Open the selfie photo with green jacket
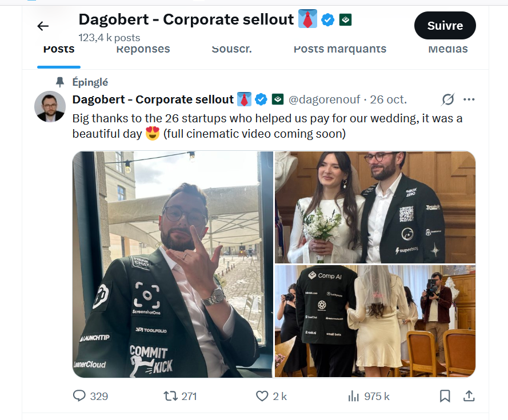 click(x=173, y=264)
